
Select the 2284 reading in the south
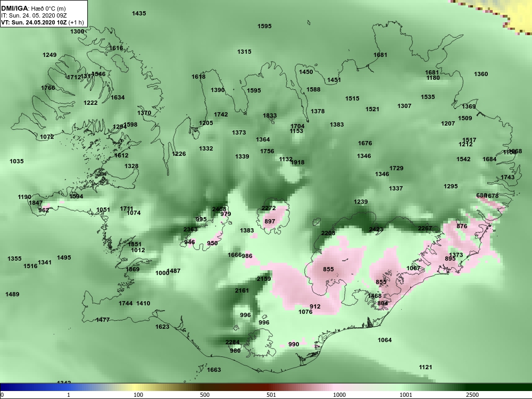click(x=232, y=342)
